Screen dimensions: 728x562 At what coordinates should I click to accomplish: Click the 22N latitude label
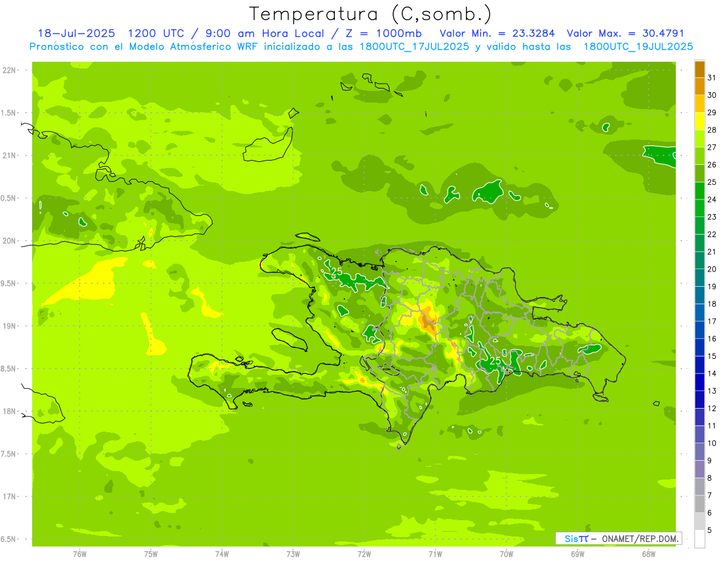(8, 70)
